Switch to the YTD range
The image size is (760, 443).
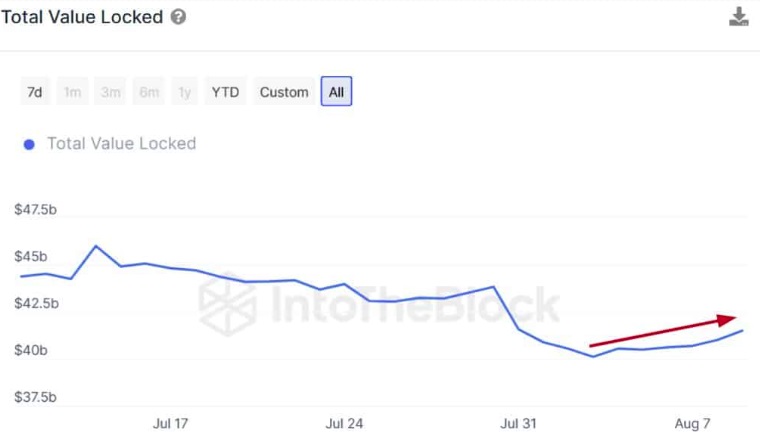tap(225, 92)
